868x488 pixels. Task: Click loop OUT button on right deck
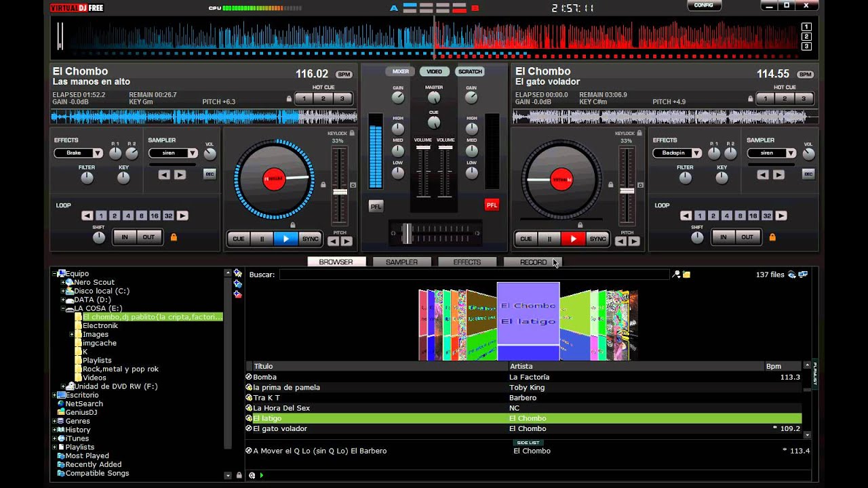[747, 237]
